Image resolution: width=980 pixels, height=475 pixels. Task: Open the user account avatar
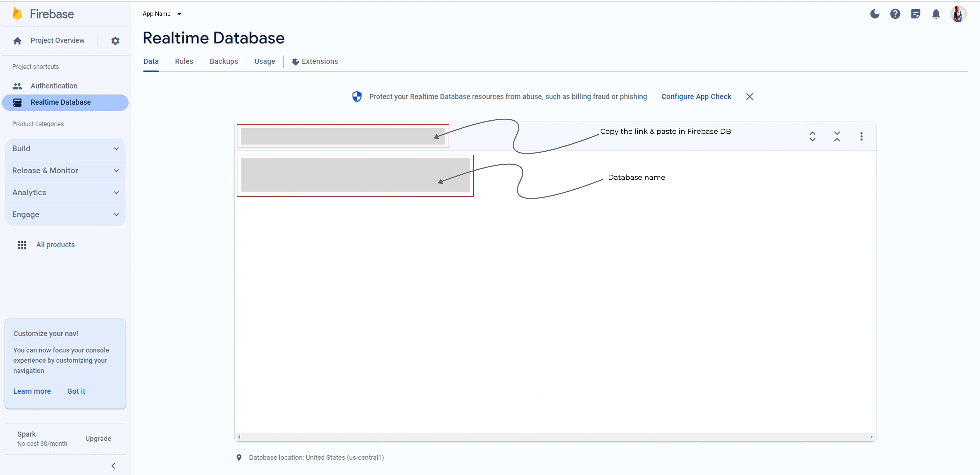958,14
